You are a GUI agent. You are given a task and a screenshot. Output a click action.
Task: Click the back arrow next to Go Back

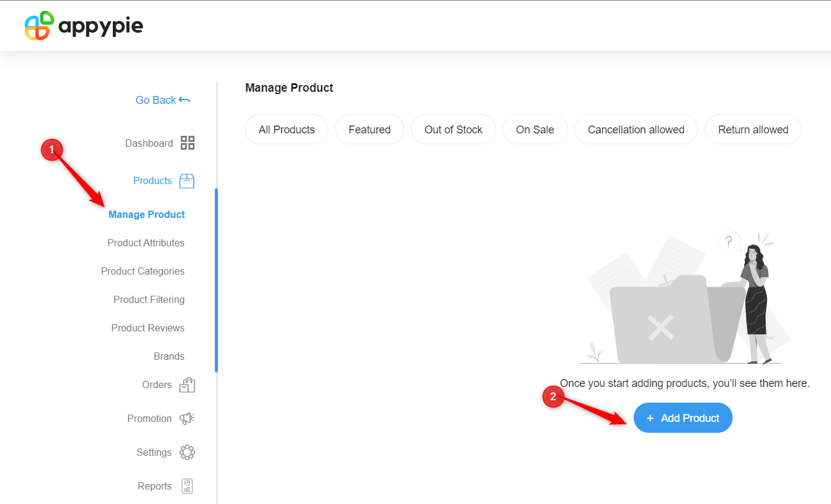tap(184, 100)
